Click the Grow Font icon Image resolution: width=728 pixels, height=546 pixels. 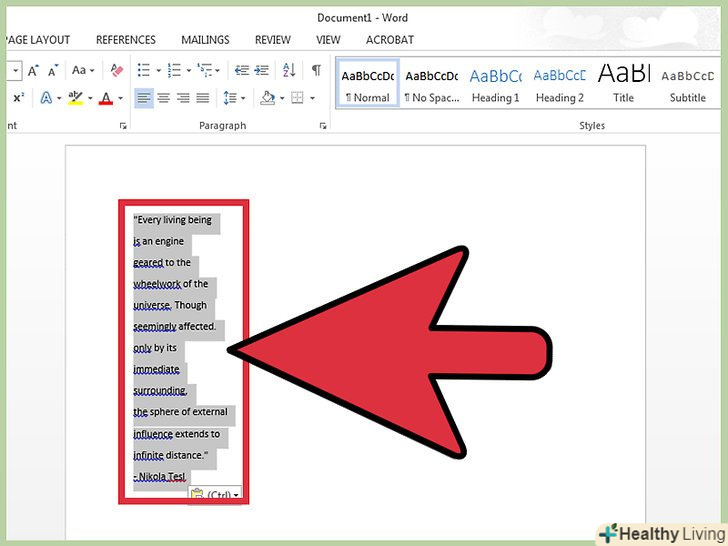33,70
